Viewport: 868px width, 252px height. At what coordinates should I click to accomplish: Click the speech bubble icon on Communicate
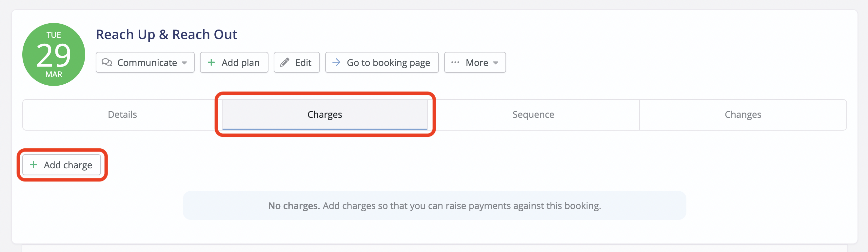(x=107, y=62)
